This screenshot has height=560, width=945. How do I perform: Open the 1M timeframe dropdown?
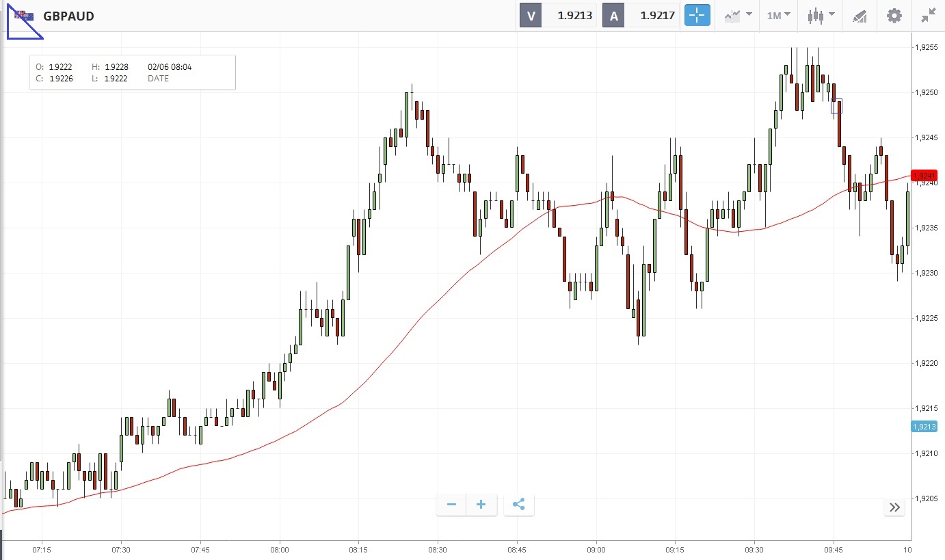click(x=778, y=16)
